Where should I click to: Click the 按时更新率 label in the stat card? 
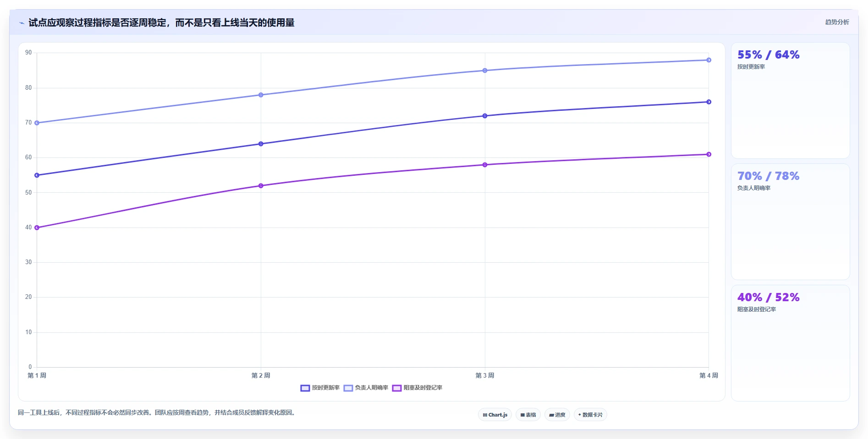tap(751, 67)
